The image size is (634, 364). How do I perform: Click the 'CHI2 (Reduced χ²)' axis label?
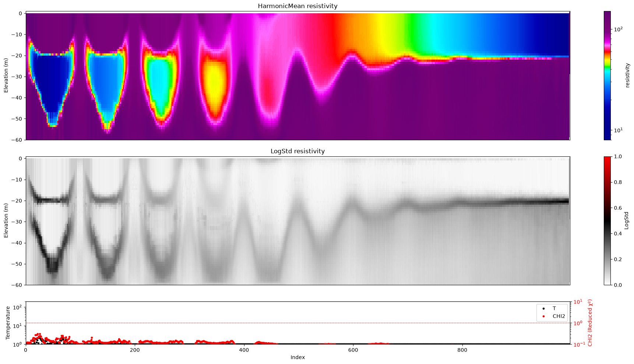590,323
